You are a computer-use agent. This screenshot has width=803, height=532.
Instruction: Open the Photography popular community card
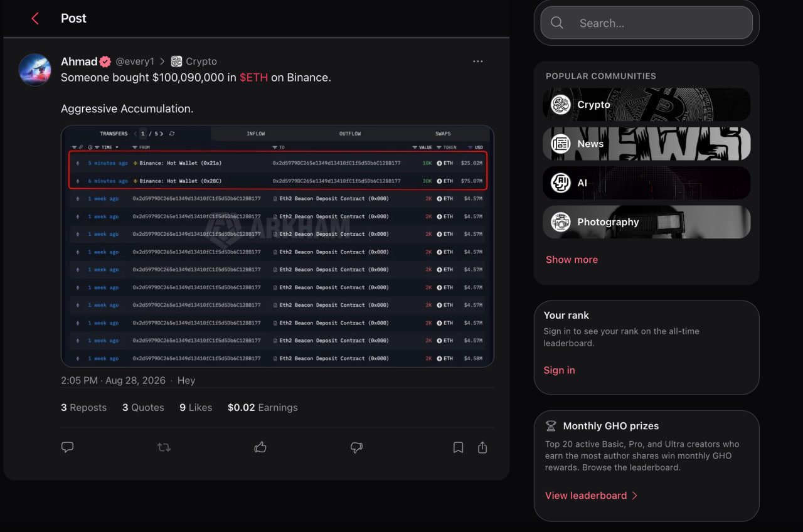(647, 222)
